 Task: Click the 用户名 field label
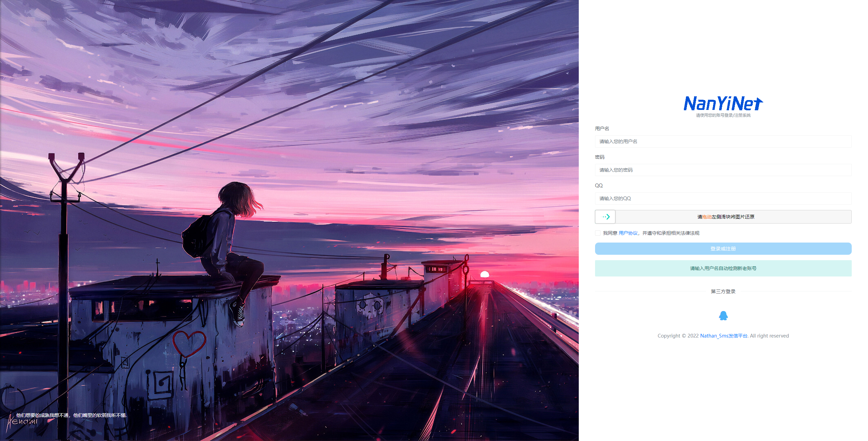tap(602, 129)
